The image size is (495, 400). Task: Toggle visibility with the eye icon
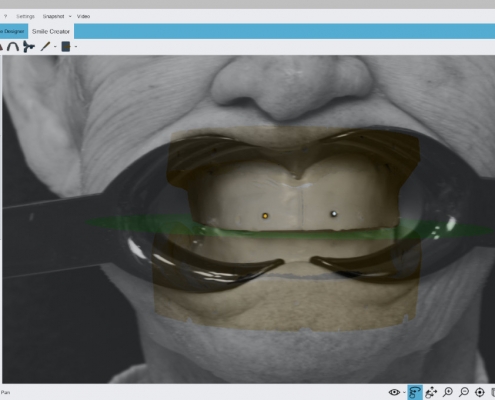(x=394, y=392)
